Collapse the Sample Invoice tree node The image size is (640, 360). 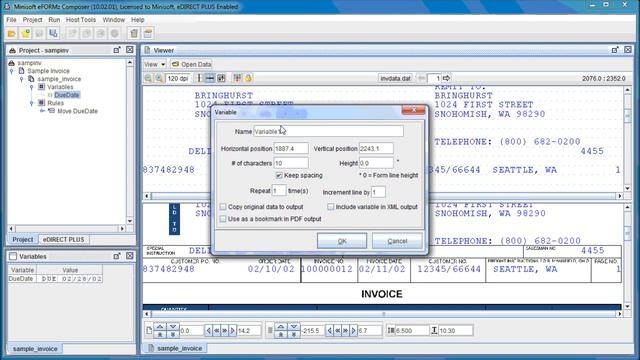point(12,71)
